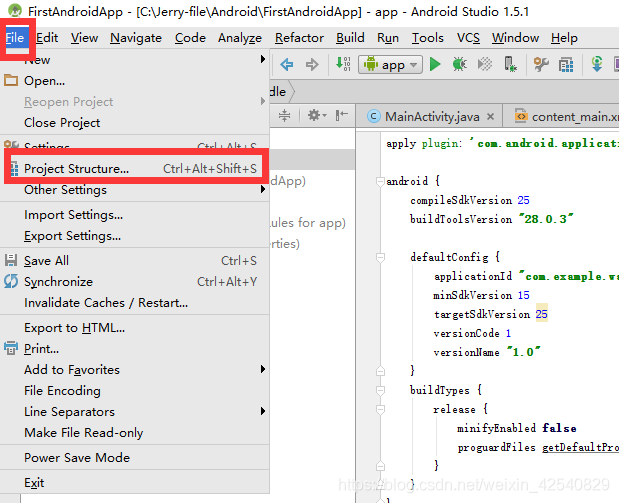Open the File menu
Image resolution: width=619 pixels, height=503 pixels.
(15, 38)
